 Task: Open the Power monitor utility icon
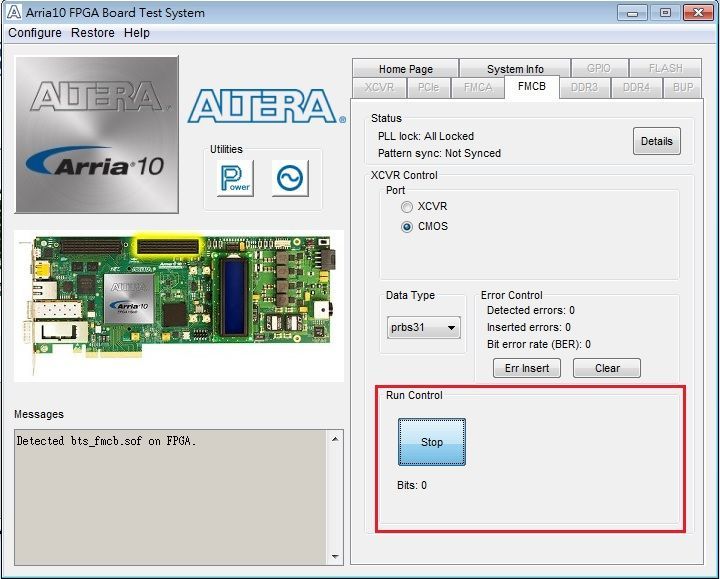click(235, 178)
